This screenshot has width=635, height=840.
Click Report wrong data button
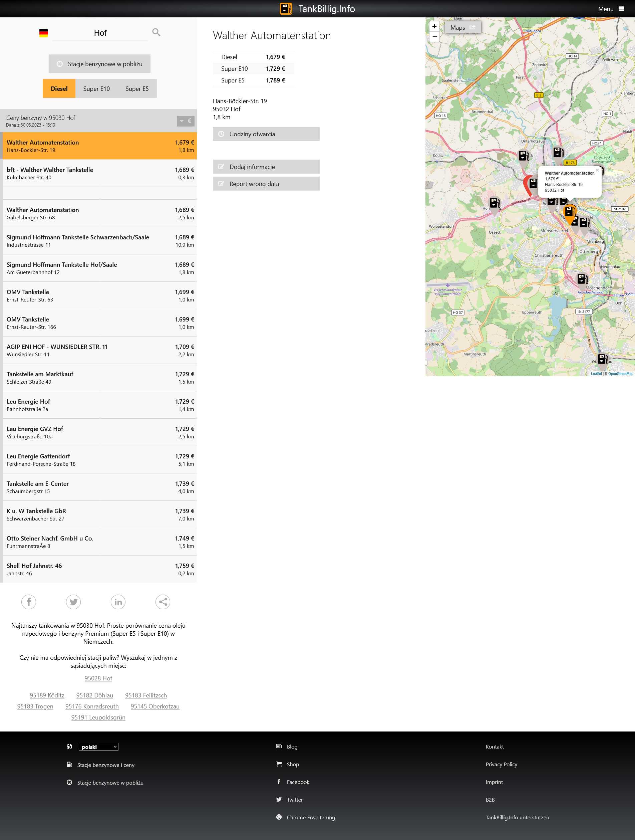click(x=266, y=184)
